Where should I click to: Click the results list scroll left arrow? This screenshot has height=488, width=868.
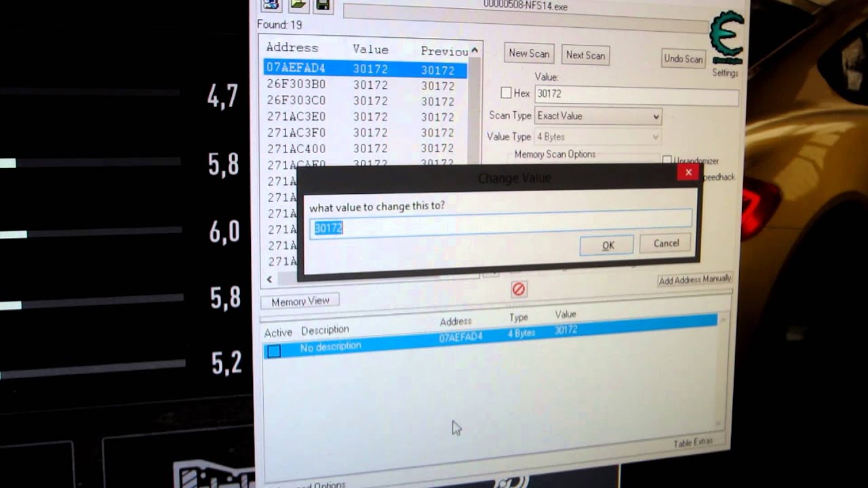tap(269, 279)
